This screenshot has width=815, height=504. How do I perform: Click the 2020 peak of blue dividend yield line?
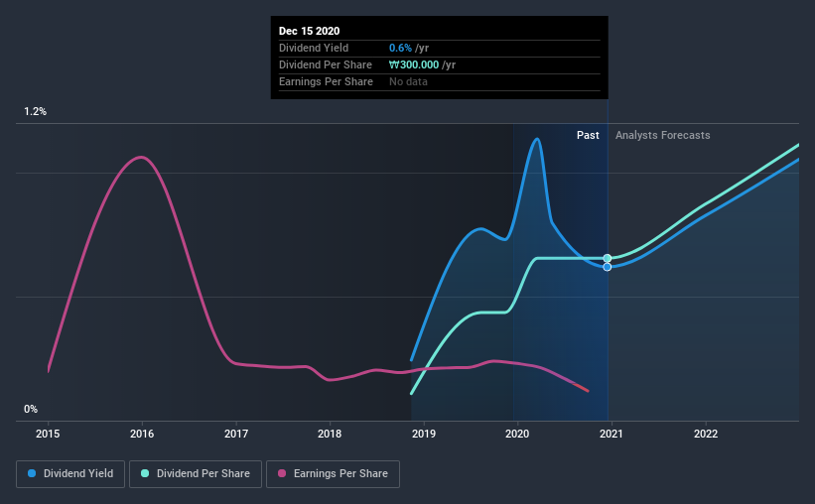tap(537, 139)
